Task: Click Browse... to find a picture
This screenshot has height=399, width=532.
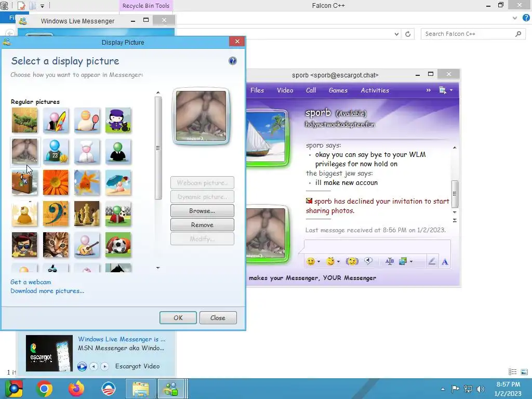Action: [x=202, y=211]
